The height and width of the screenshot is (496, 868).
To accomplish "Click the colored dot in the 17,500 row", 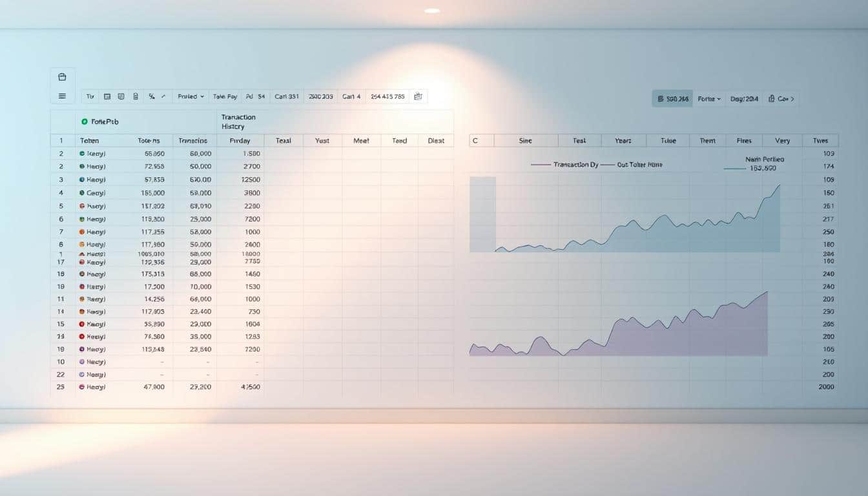I will click(x=82, y=287).
